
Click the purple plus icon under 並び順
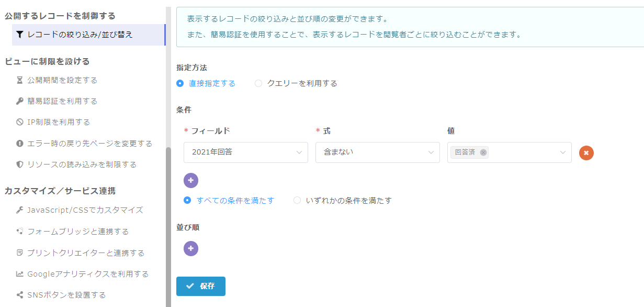(191, 248)
